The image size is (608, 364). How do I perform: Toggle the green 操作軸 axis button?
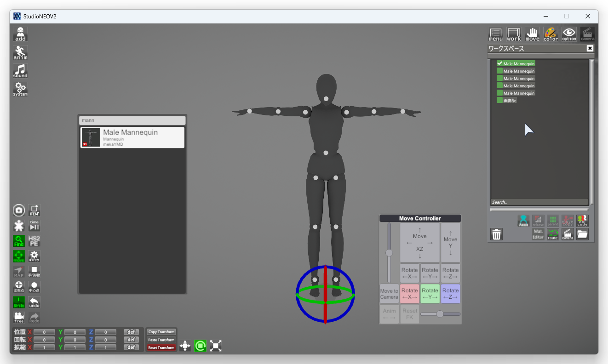click(19, 302)
